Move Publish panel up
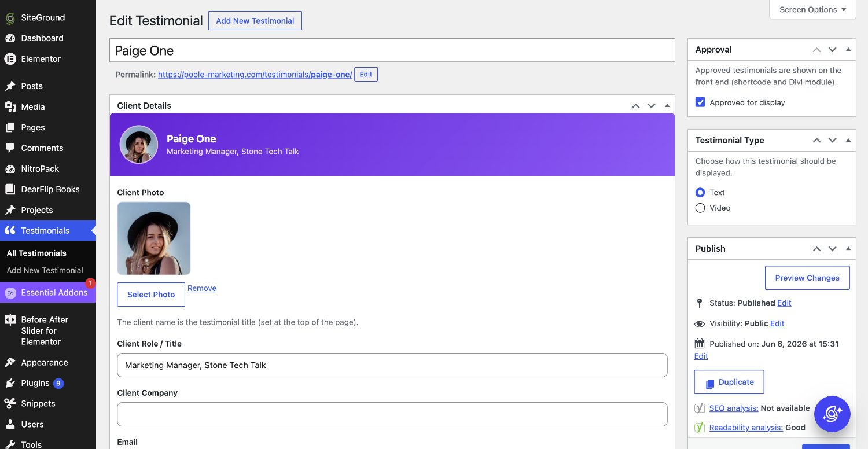This screenshot has width=868, height=449. click(816, 249)
